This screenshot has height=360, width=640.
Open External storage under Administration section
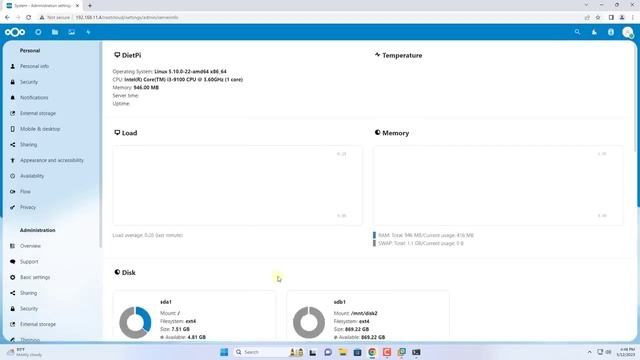point(38,324)
